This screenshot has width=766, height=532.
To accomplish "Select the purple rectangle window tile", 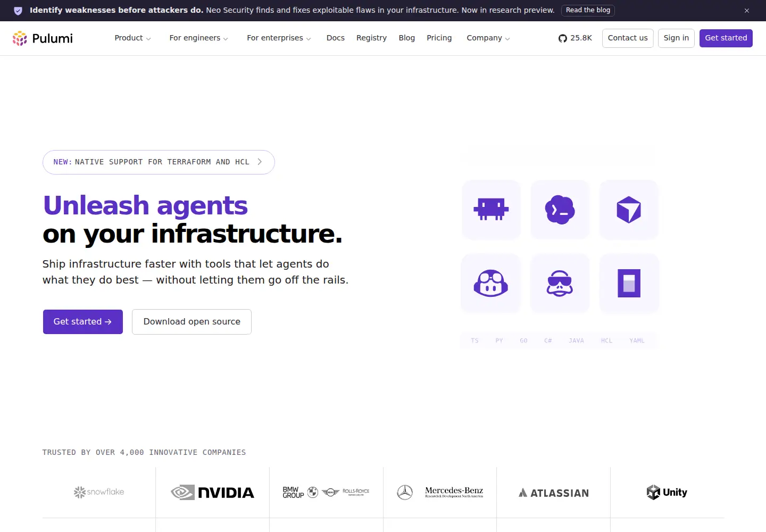I will pos(629,283).
